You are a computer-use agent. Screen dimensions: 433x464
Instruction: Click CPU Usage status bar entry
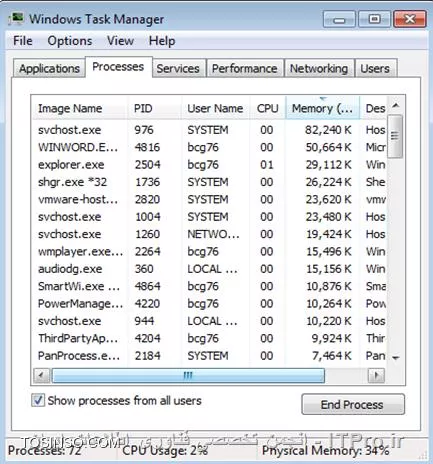point(165,451)
